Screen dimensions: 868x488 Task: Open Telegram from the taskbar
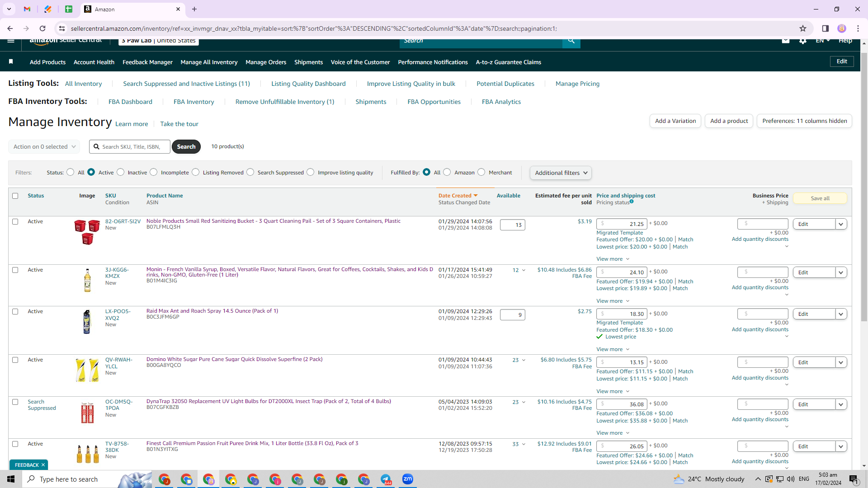point(386,479)
